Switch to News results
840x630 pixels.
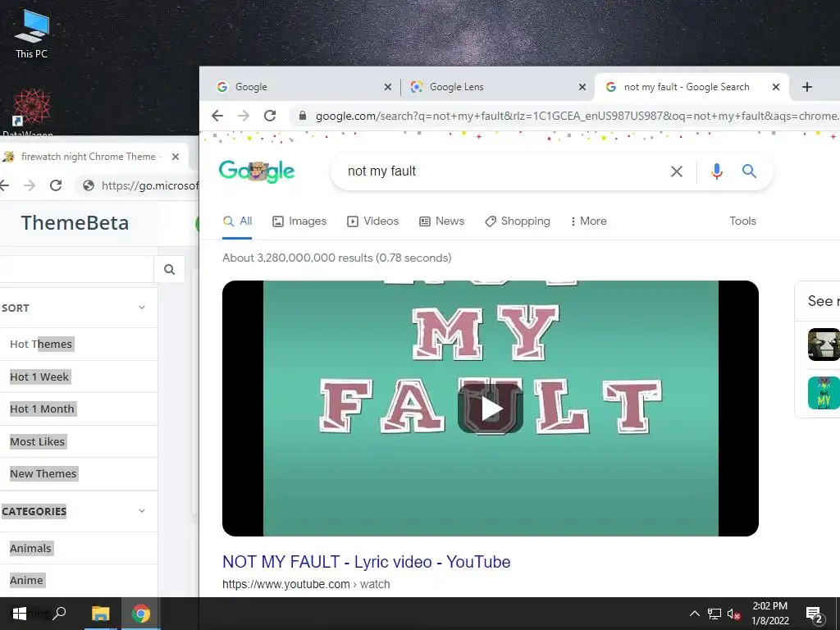pyautogui.click(x=442, y=221)
